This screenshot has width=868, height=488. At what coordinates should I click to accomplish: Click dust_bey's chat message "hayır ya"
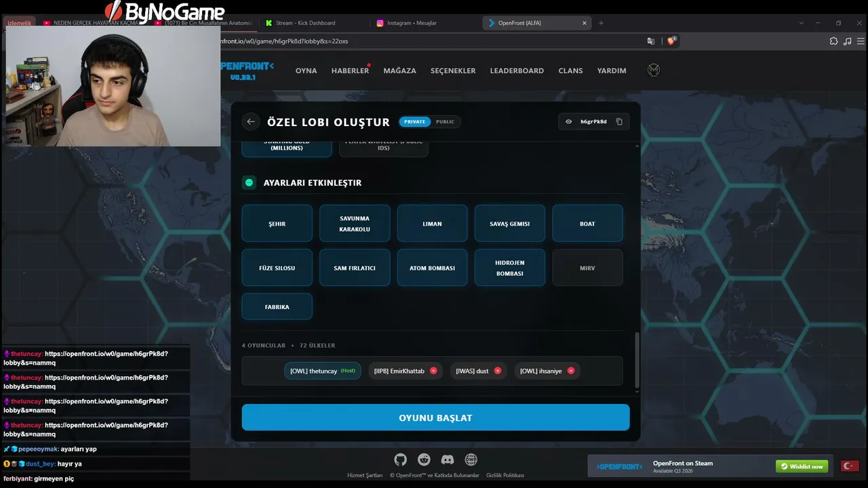[x=70, y=464]
